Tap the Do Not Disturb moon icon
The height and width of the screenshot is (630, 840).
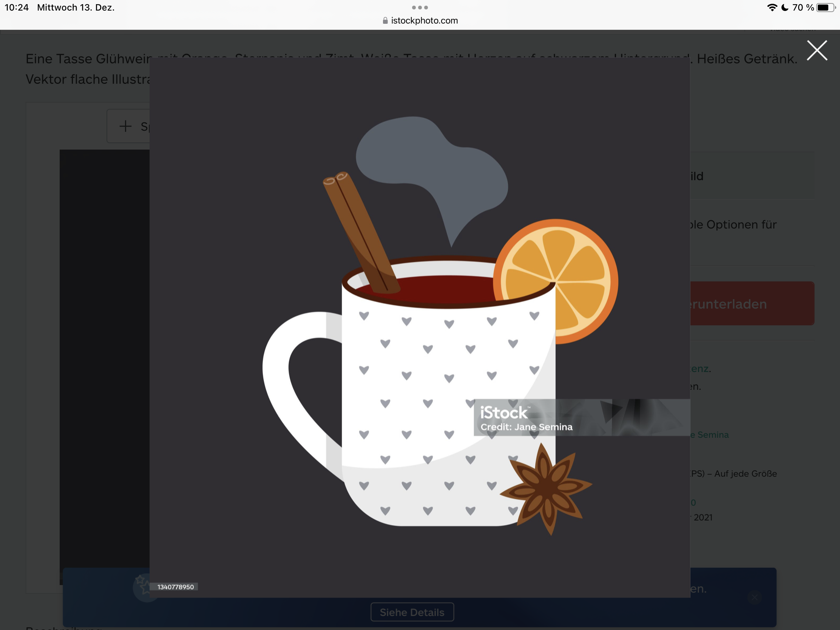[784, 8]
